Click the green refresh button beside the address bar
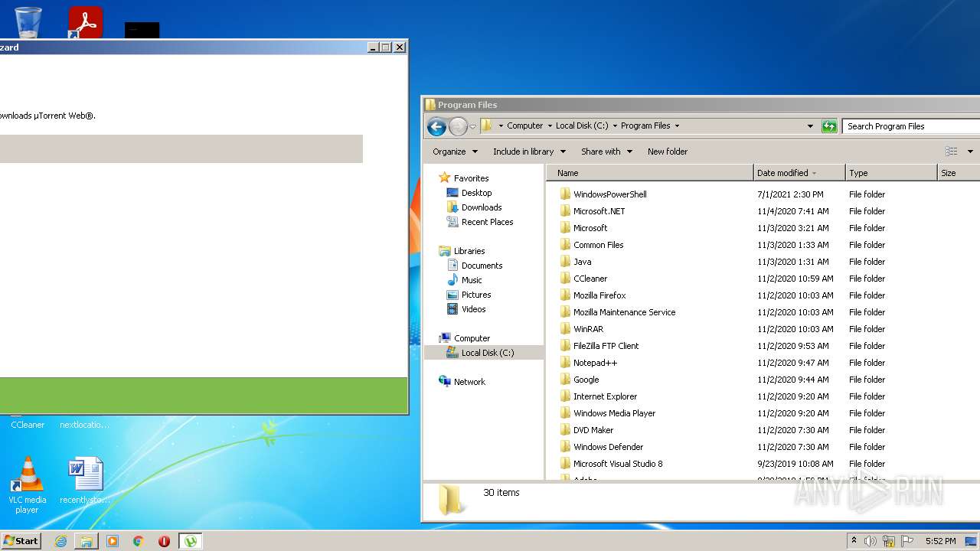 (x=829, y=126)
